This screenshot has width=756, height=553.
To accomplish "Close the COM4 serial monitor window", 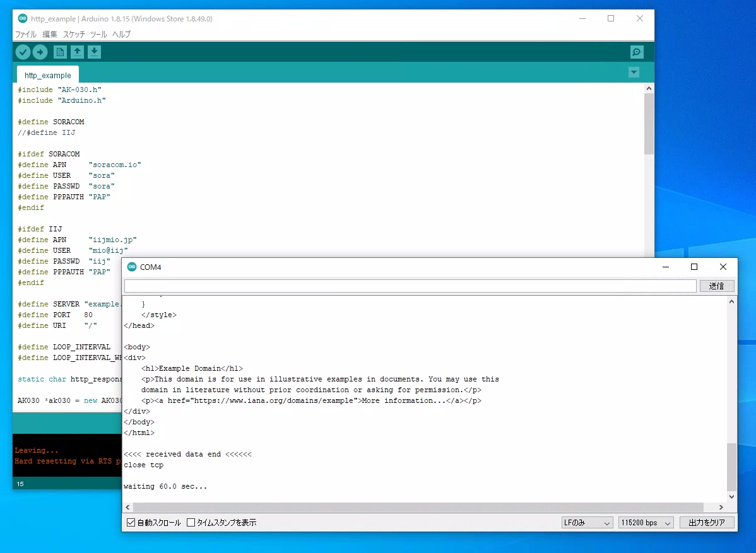I will point(723,267).
